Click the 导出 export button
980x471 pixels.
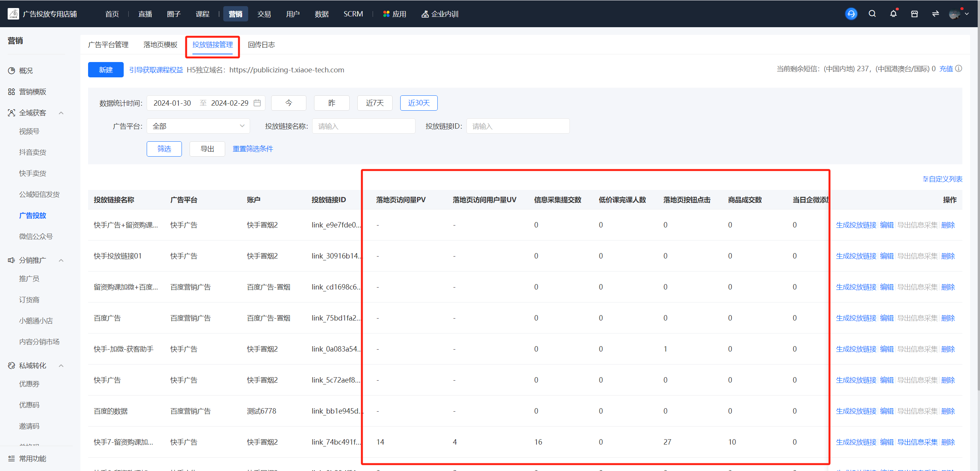(207, 149)
